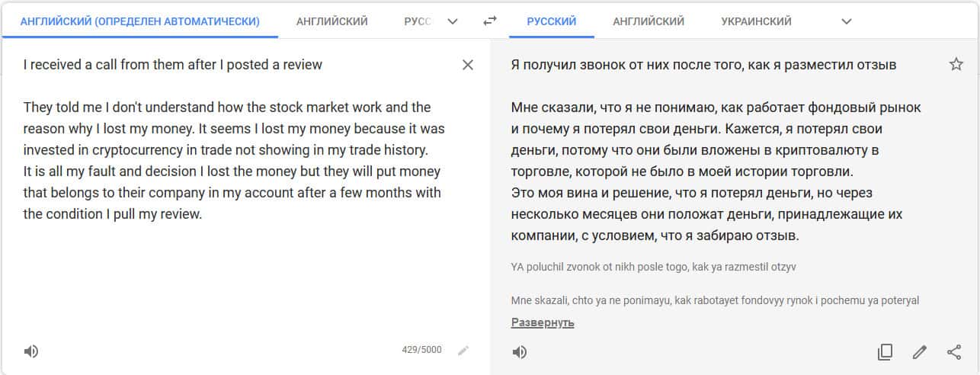
Task: Switch target language to Английский
Action: point(648,21)
